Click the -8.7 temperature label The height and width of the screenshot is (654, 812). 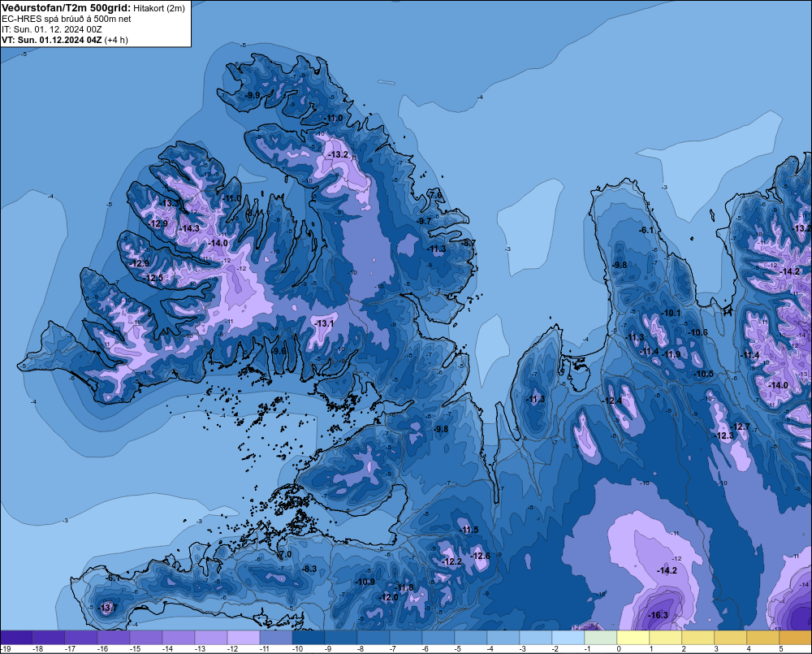click(x=469, y=243)
